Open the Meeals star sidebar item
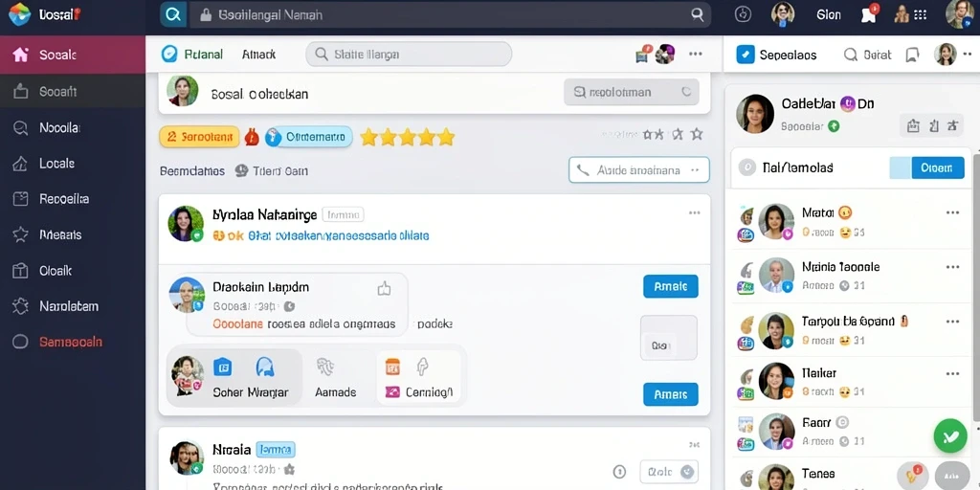980x490 pixels. click(x=73, y=235)
